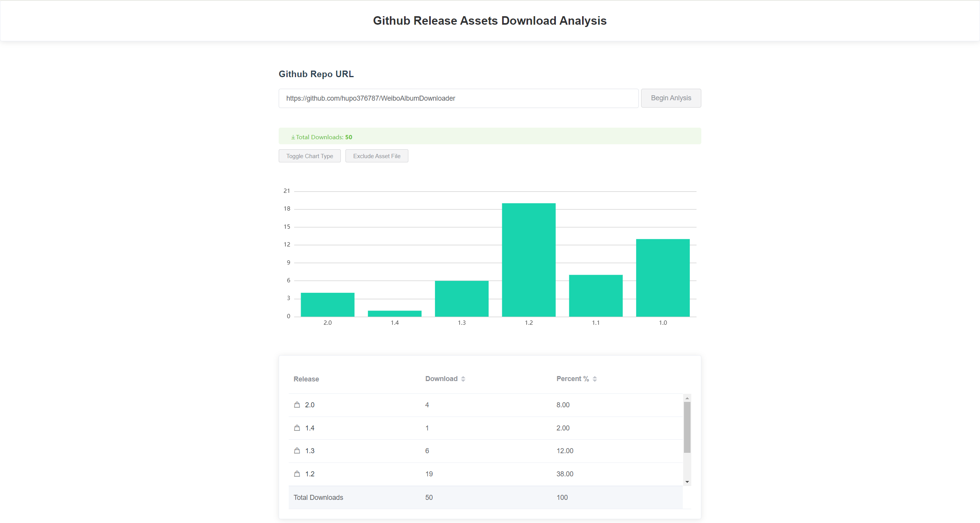Select the chart bar for release 1.4

pyautogui.click(x=394, y=314)
